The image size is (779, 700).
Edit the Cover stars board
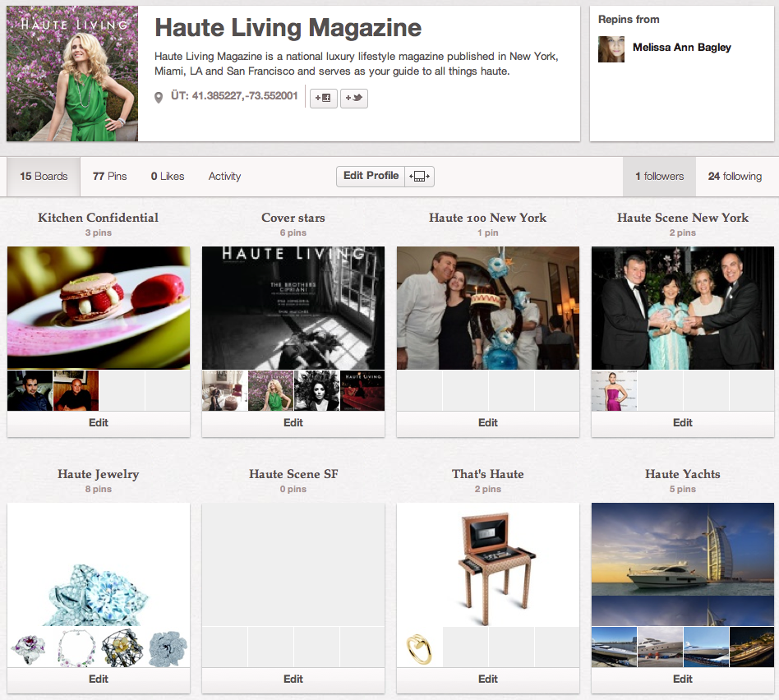(293, 423)
